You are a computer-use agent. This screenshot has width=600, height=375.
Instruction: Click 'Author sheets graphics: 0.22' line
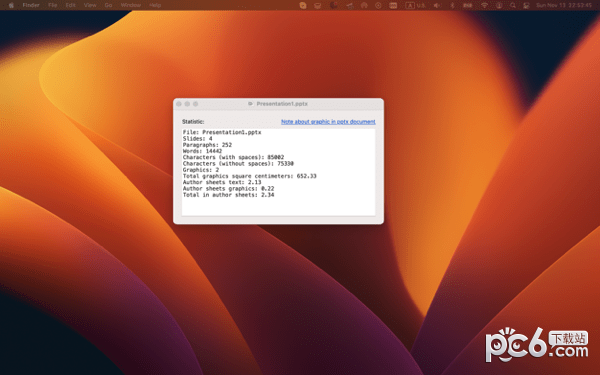point(228,189)
